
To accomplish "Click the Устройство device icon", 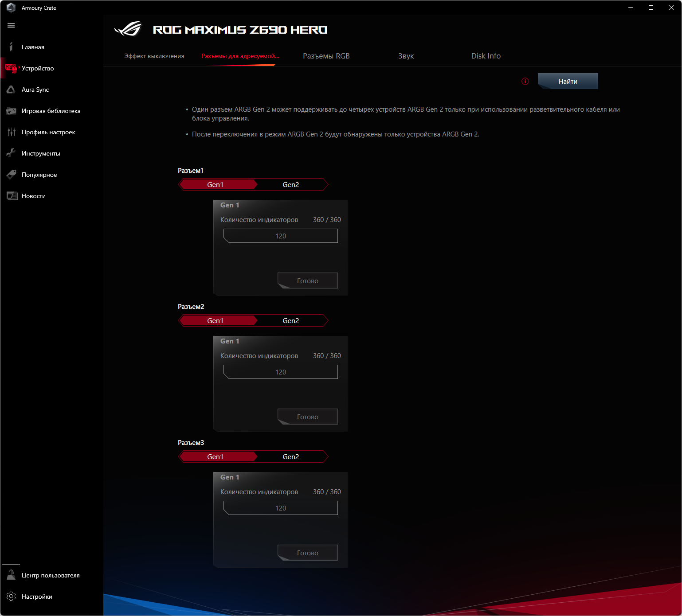I will (11, 68).
